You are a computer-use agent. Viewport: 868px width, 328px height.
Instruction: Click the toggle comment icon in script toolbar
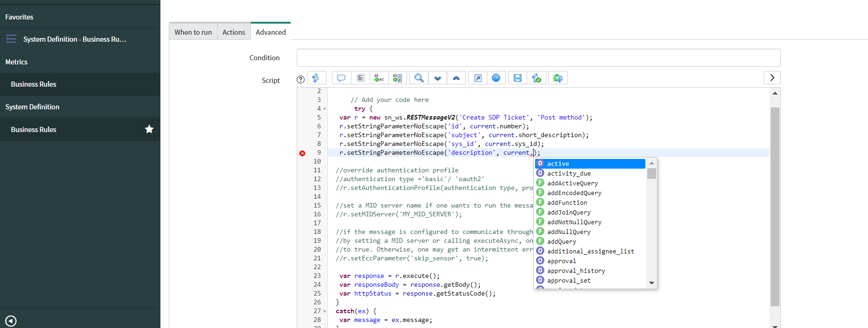coord(341,78)
